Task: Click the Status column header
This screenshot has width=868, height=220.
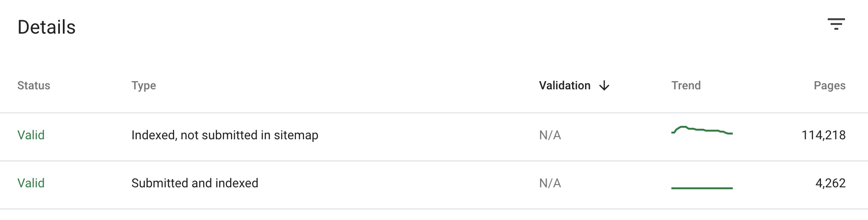Action: coord(34,86)
